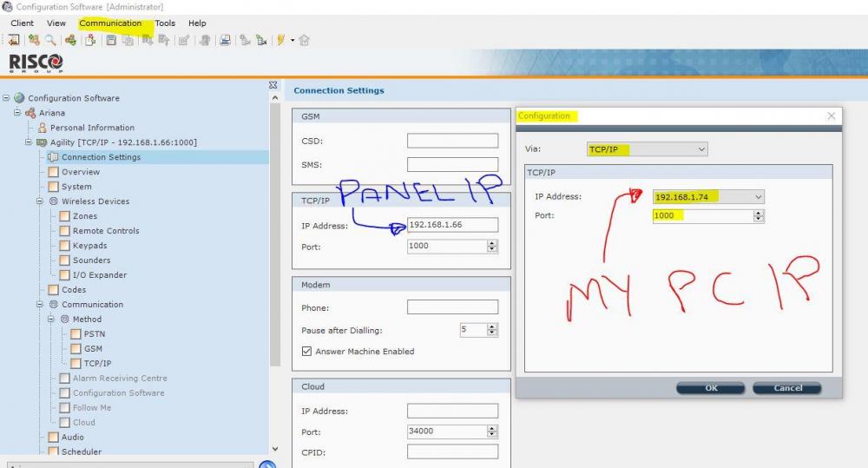Increase the Pause after Dialling value

(493, 327)
